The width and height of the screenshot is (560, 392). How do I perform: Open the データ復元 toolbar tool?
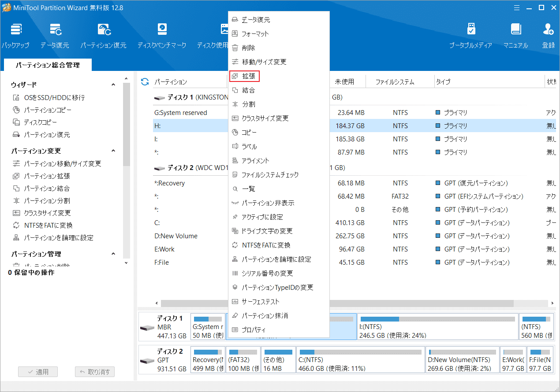55,35
